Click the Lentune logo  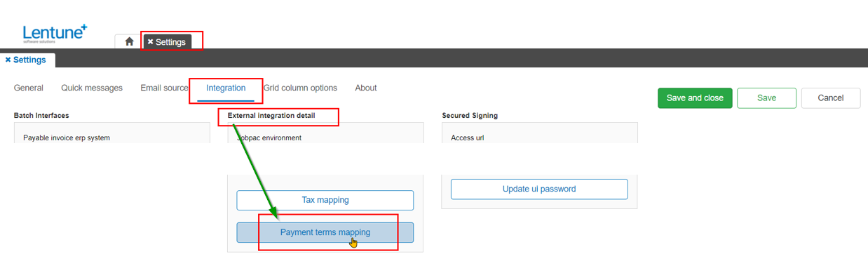point(55,33)
